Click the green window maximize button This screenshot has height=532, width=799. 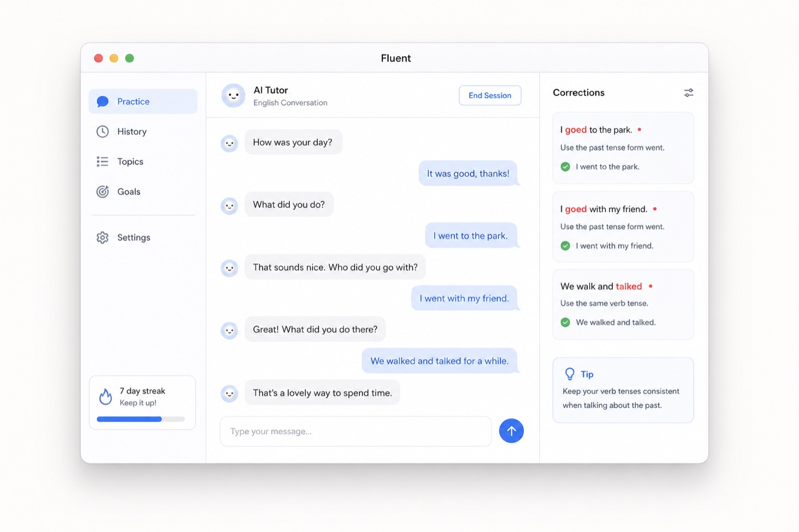click(x=130, y=58)
